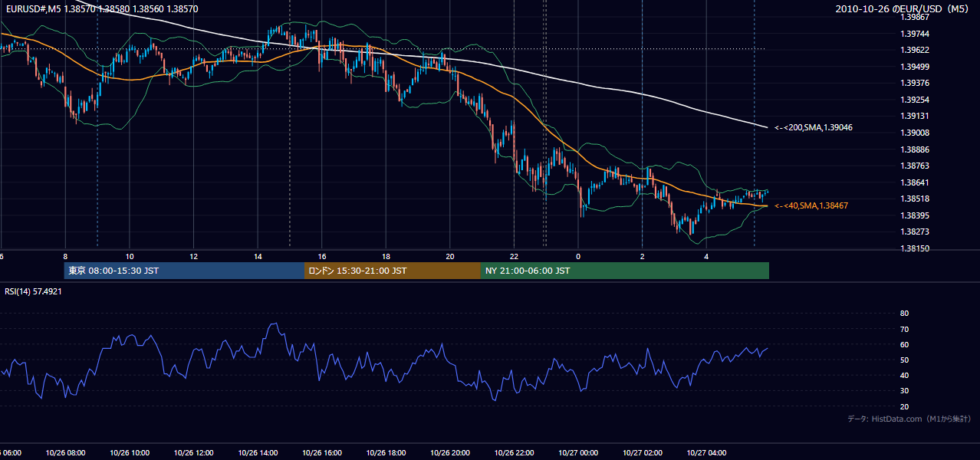This screenshot has width=980, height=460.
Task: Click hour tick 12 on price chart axis
Action: 194,257
